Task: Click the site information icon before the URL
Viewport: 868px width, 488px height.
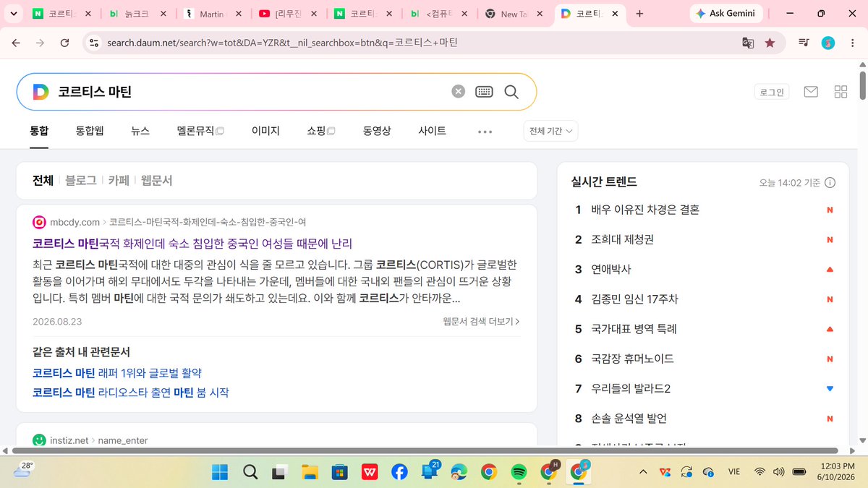Action: pos(93,43)
